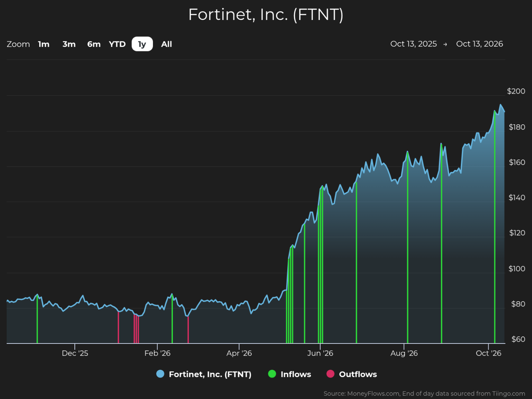This screenshot has width=532, height=399.
Task: Edit the Oct 13, 2026 end date
Action: point(479,44)
